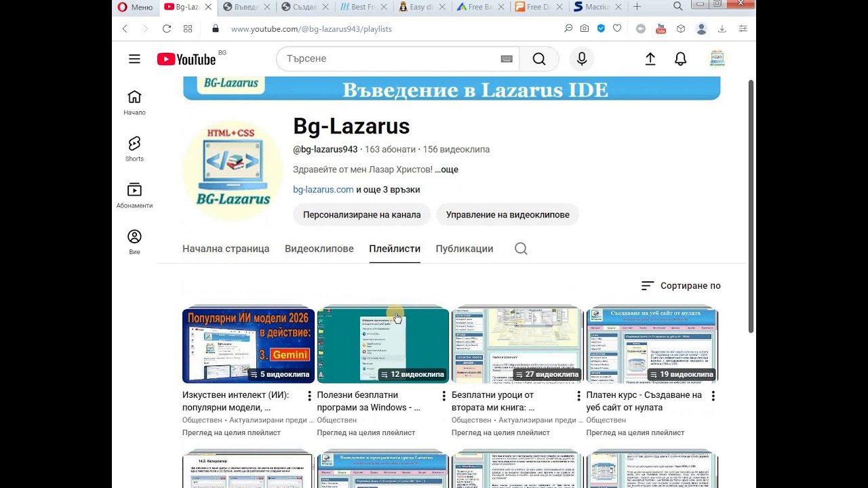Viewport: 868px width, 488px height.
Task: Open Полезни безплатни програми за Windows title
Action: [369, 401]
